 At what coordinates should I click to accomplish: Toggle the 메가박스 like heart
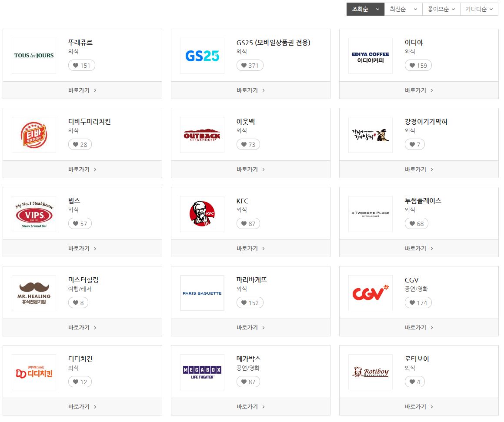pyautogui.click(x=248, y=382)
